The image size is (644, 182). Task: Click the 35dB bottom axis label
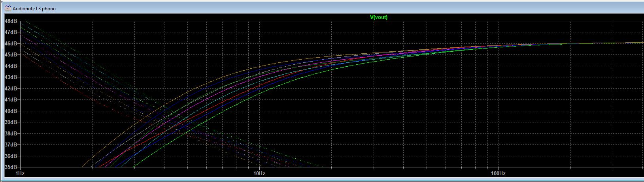pyautogui.click(x=11, y=167)
